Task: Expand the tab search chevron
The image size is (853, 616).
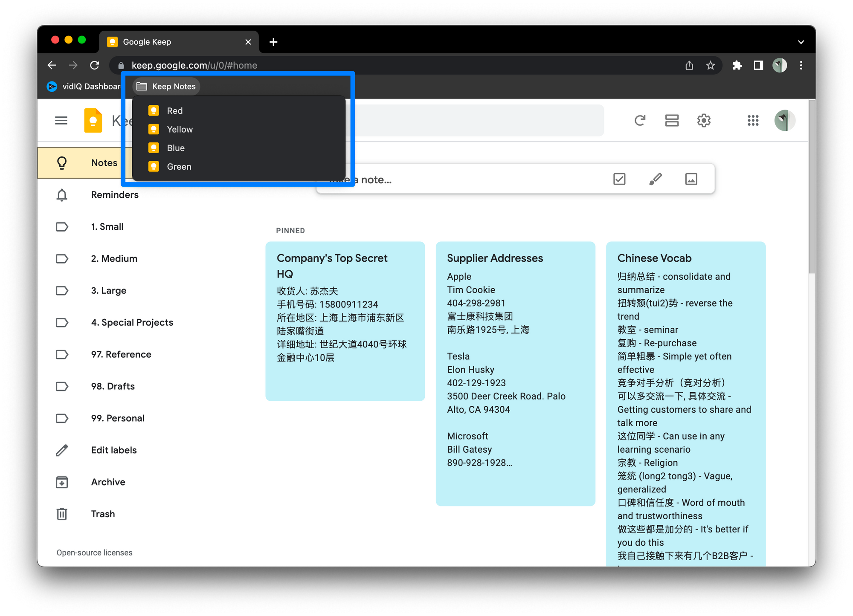Action: click(x=801, y=42)
